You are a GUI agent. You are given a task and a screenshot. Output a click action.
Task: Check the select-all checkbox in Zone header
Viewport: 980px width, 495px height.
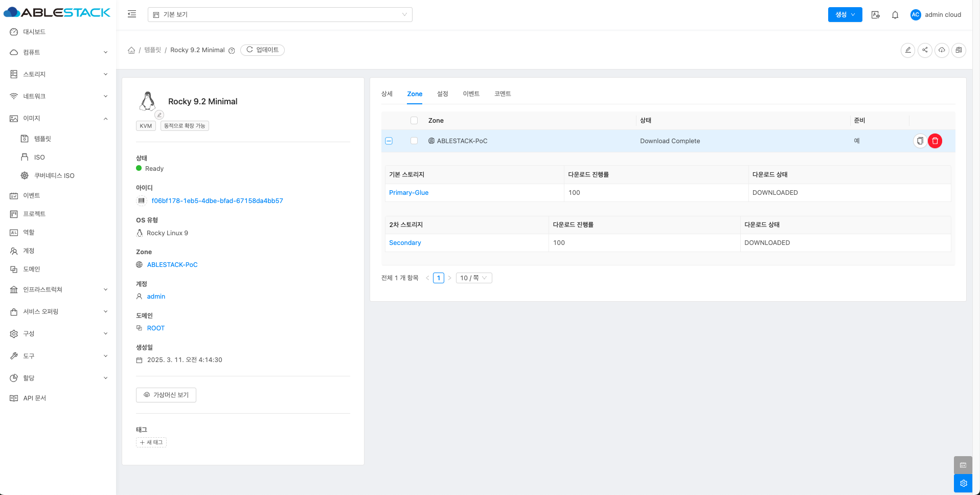point(414,121)
